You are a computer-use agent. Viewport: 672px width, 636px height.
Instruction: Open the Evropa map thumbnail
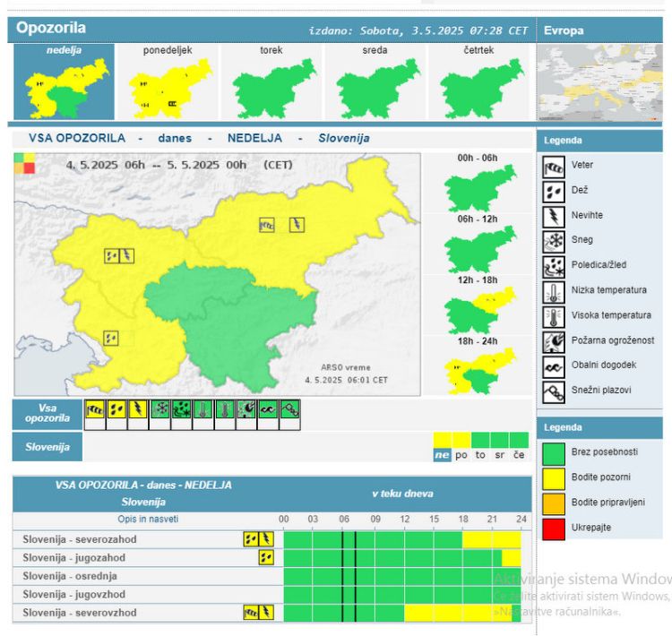point(599,82)
